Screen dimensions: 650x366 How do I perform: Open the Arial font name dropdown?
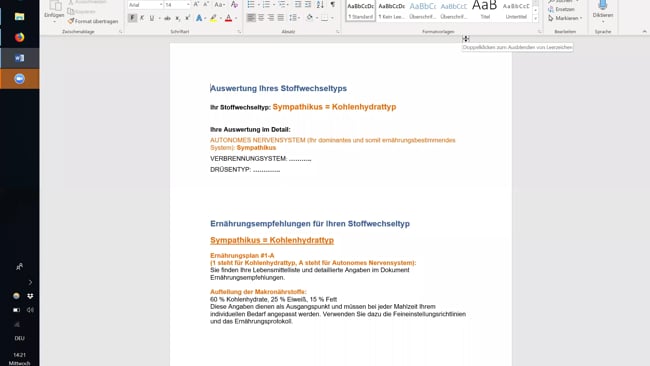(x=161, y=5)
